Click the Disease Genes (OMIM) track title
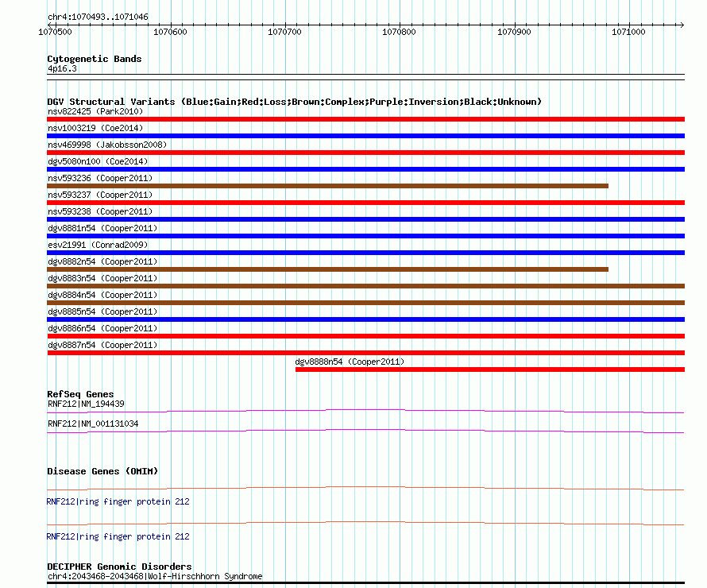This screenshot has height=588, width=707. 102,471
